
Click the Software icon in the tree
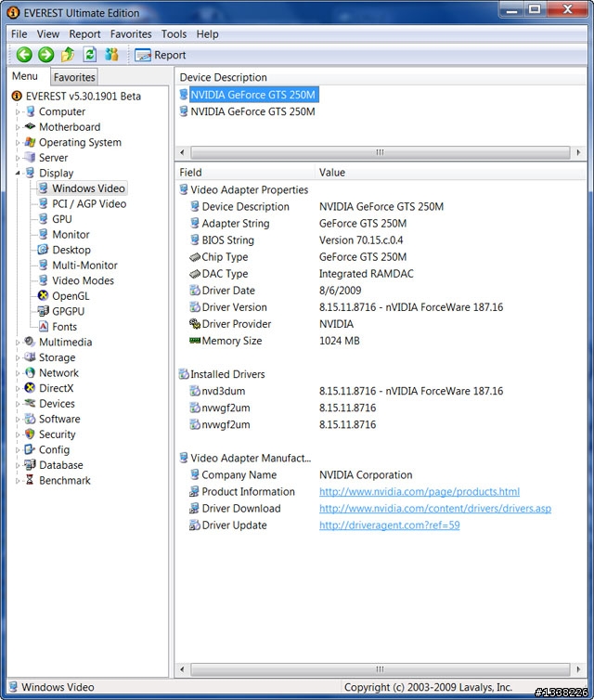(30, 419)
